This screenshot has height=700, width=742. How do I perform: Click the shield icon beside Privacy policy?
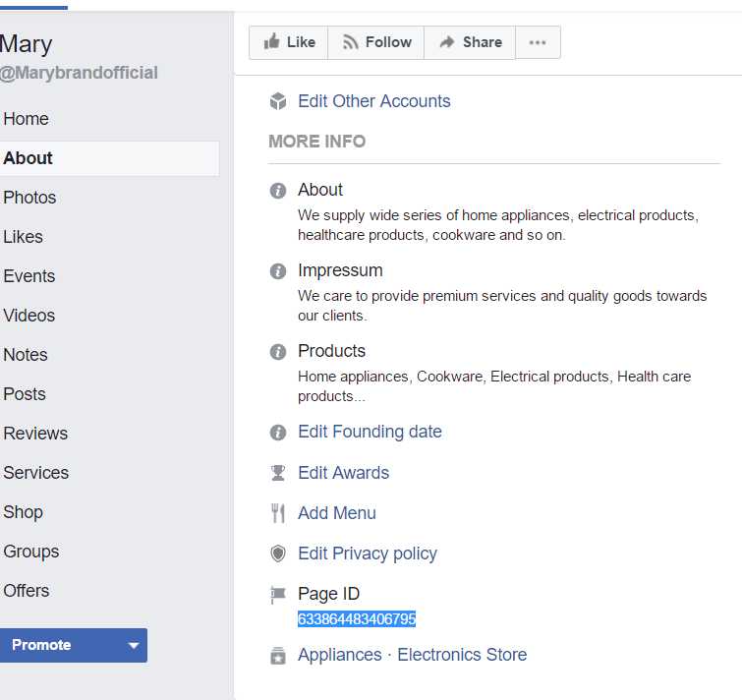[x=278, y=554]
